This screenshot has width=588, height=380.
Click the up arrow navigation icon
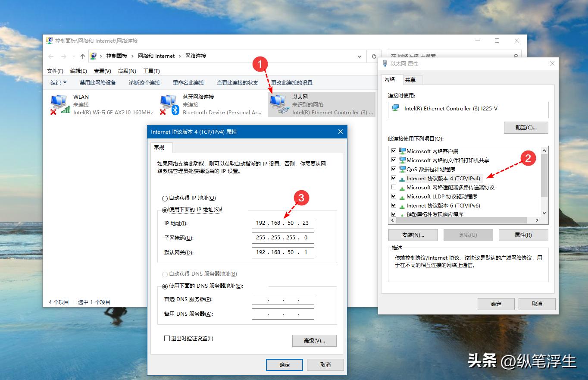(x=82, y=56)
